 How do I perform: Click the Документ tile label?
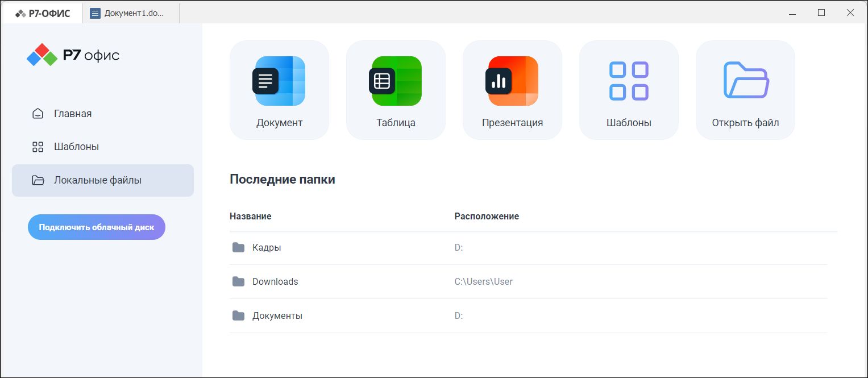279,123
